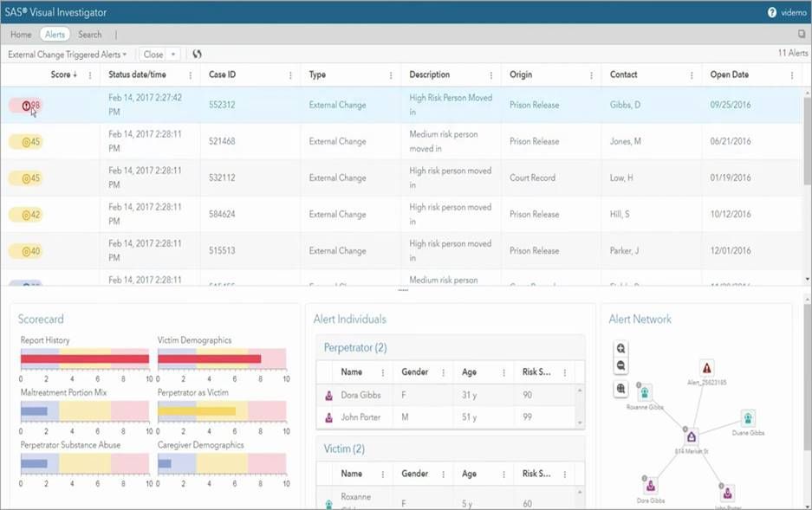Click the refresh alerts icon
The width and height of the screenshot is (812, 510).
point(197,54)
